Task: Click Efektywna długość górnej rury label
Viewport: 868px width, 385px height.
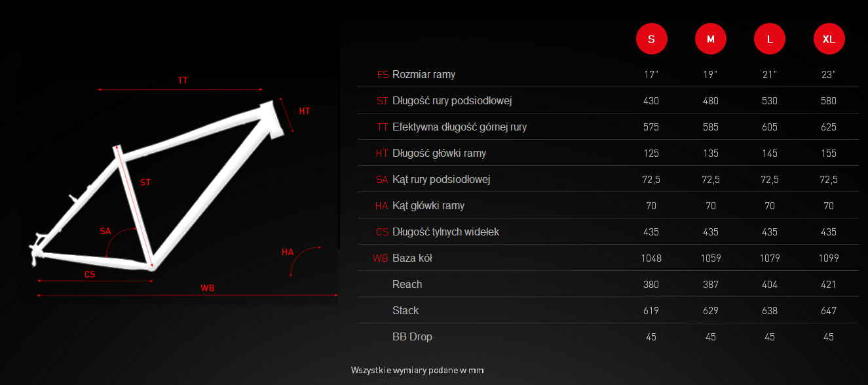Action: tap(459, 127)
